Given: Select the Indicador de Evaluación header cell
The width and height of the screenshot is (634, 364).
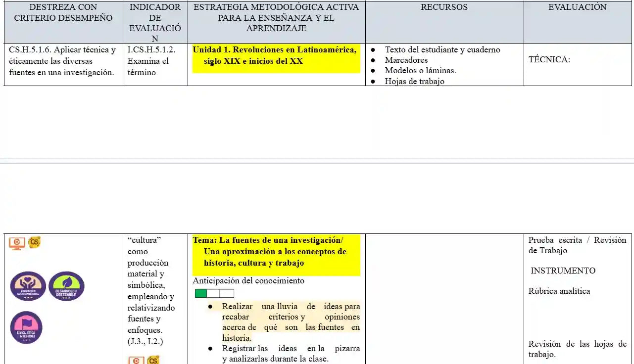Looking at the screenshot, I should (x=155, y=23).
